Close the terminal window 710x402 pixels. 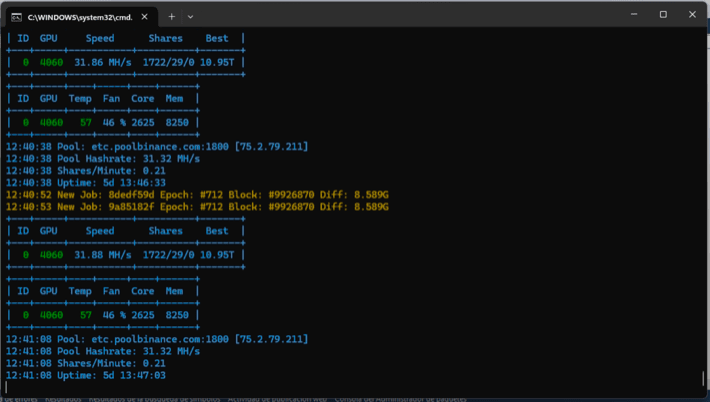pyautogui.click(x=692, y=14)
